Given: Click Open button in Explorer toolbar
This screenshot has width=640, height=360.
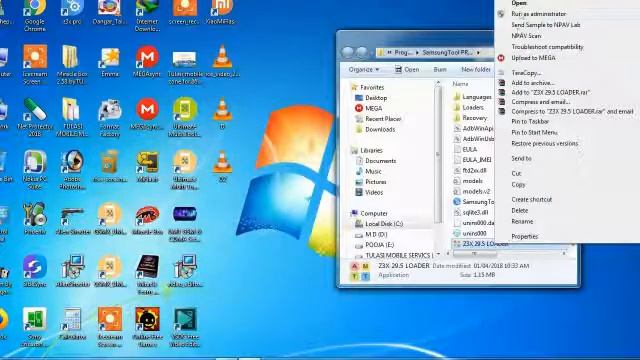Looking at the screenshot, I should (407, 70).
